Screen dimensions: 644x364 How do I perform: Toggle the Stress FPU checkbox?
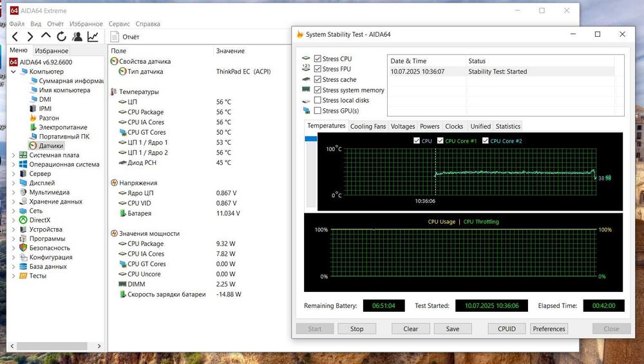click(x=317, y=68)
